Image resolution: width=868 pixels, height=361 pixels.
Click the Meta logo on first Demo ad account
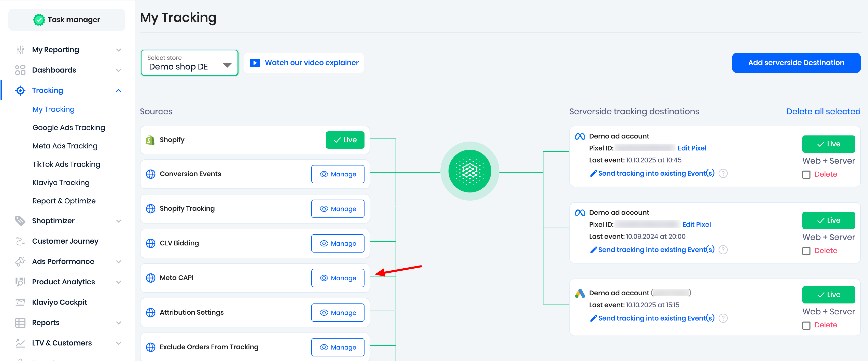(x=580, y=136)
